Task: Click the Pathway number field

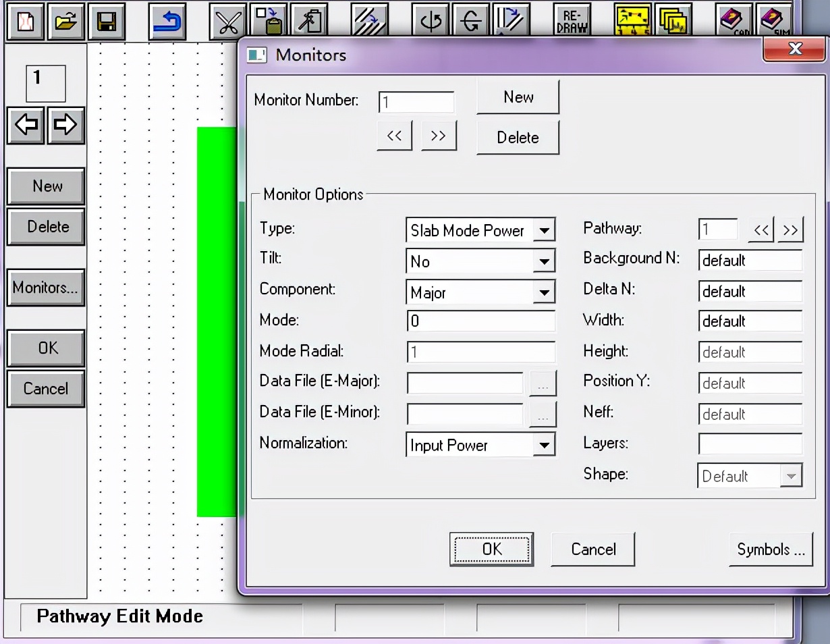Action: (x=719, y=230)
